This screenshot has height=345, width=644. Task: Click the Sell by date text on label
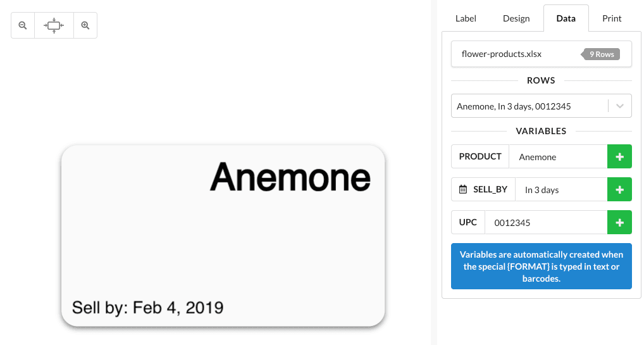tap(147, 308)
